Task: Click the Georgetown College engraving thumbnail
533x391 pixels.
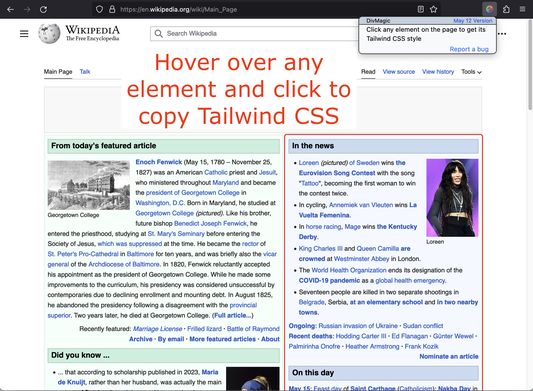Action: pos(89,185)
